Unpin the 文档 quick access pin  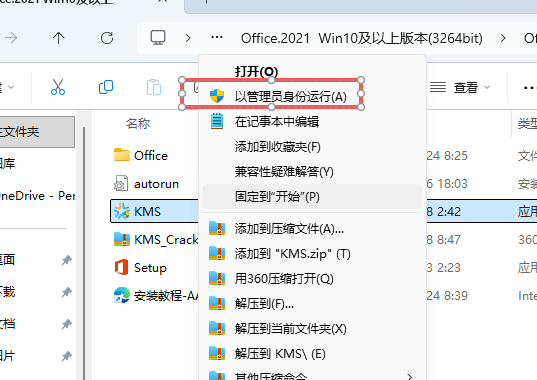click(66, 324)
